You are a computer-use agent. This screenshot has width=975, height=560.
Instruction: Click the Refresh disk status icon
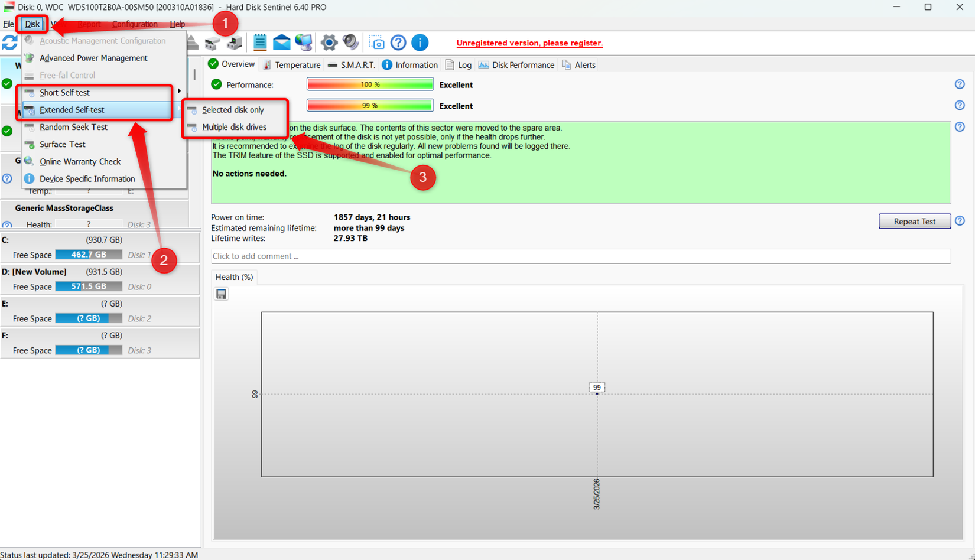[x=9, y=43]
